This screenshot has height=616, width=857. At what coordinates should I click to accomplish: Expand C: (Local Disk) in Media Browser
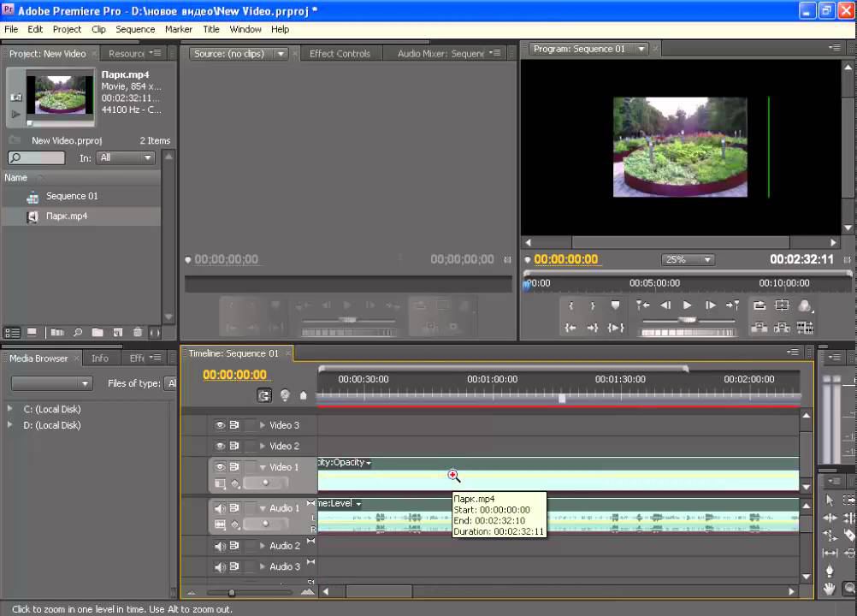tap(10, 409)
